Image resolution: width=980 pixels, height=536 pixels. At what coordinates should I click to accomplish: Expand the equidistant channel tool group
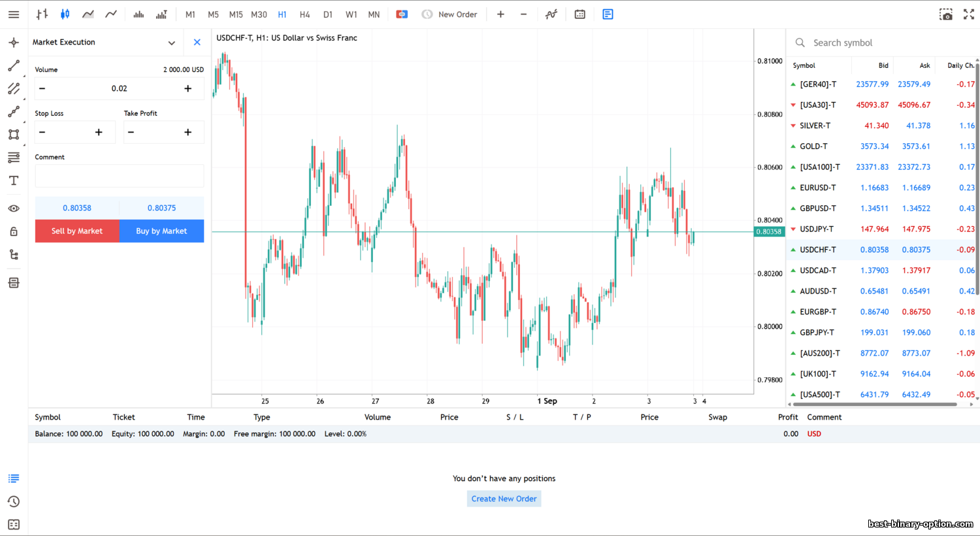[x=14, y=89]
